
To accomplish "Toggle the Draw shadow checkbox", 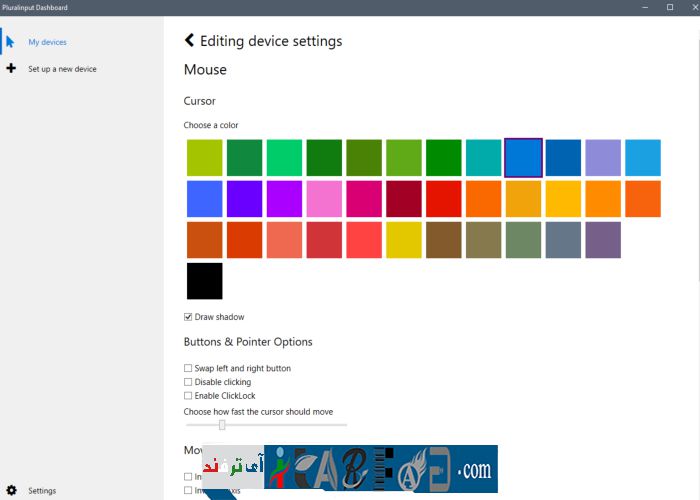I will [x=189, y=317].
